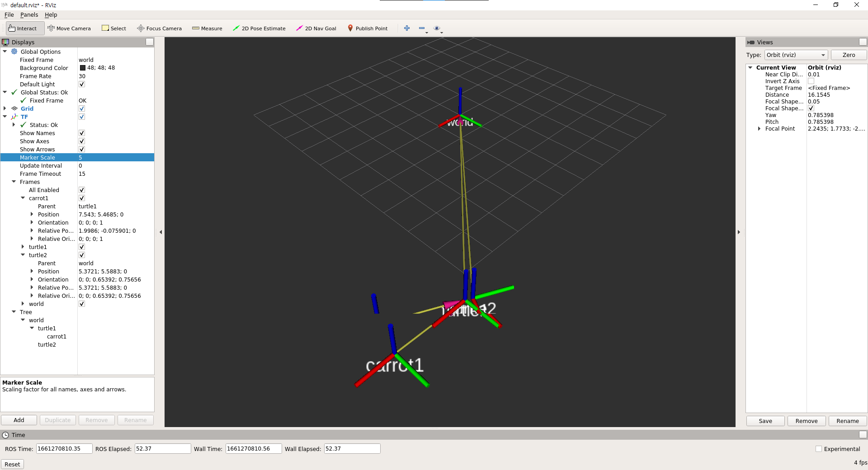Open the view Type dropdown
868x470 pixels.
coord(796,55)
